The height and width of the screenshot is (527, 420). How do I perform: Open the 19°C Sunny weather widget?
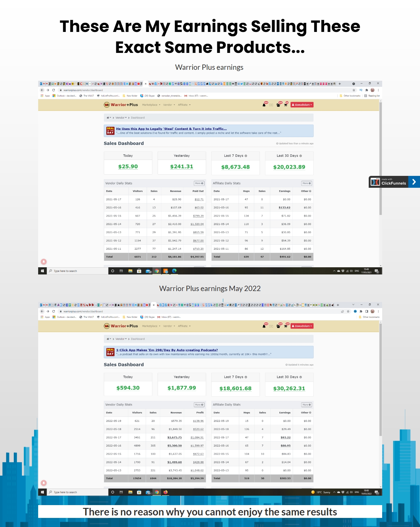click(321, 492)
